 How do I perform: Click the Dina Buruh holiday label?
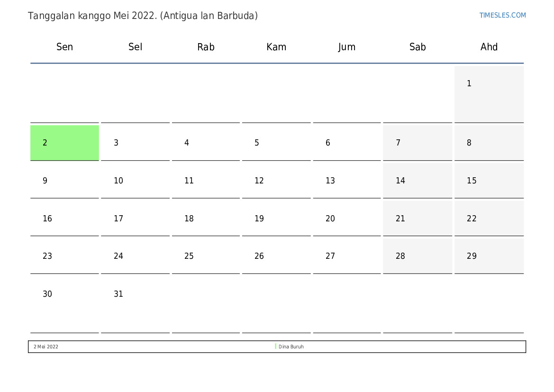pyautogui.click(x=291, y=347)
